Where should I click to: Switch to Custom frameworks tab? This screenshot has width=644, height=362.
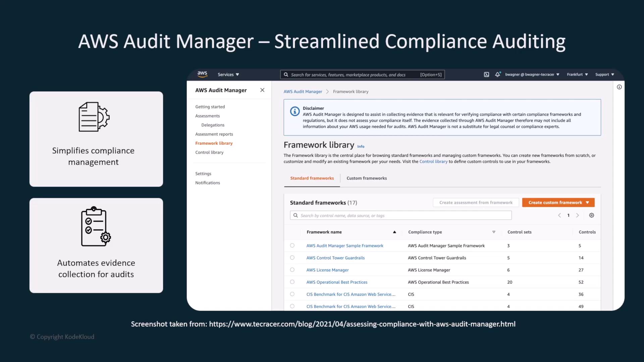click(x=366, y=178)
